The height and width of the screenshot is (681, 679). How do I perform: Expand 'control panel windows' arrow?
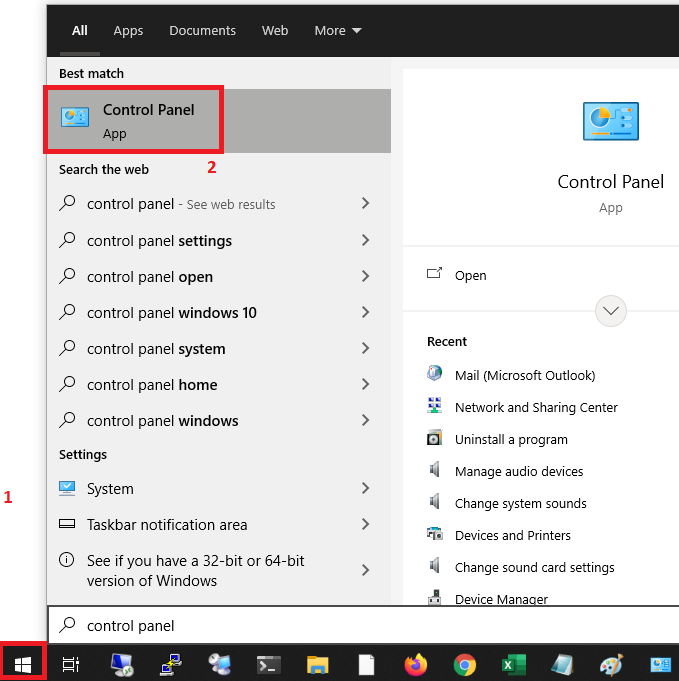coord(366,420)
